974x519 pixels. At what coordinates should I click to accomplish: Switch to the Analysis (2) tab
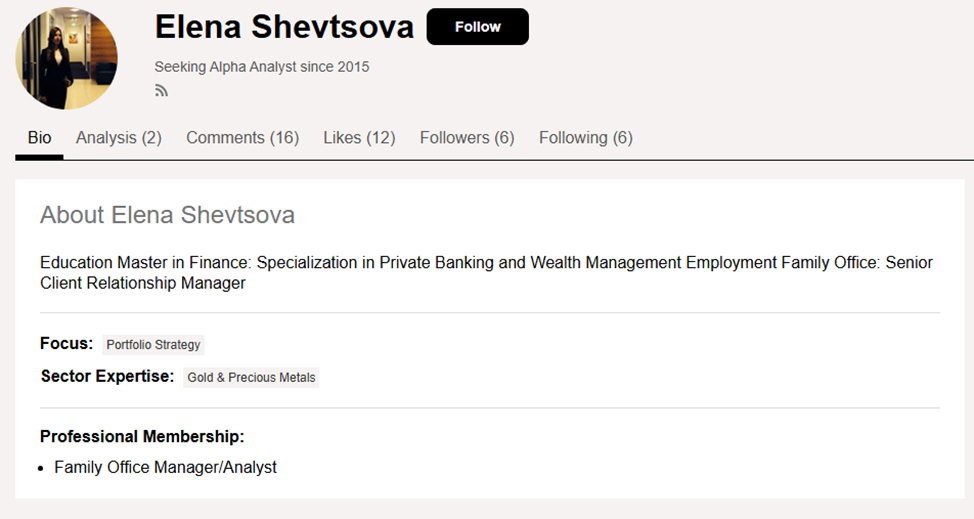[x=119, y=138]
